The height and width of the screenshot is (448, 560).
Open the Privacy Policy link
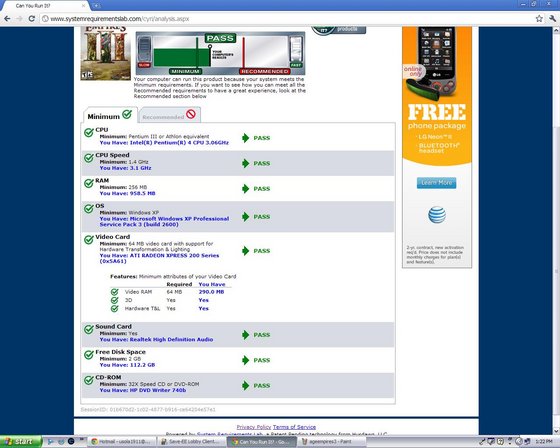click(254, 427)
